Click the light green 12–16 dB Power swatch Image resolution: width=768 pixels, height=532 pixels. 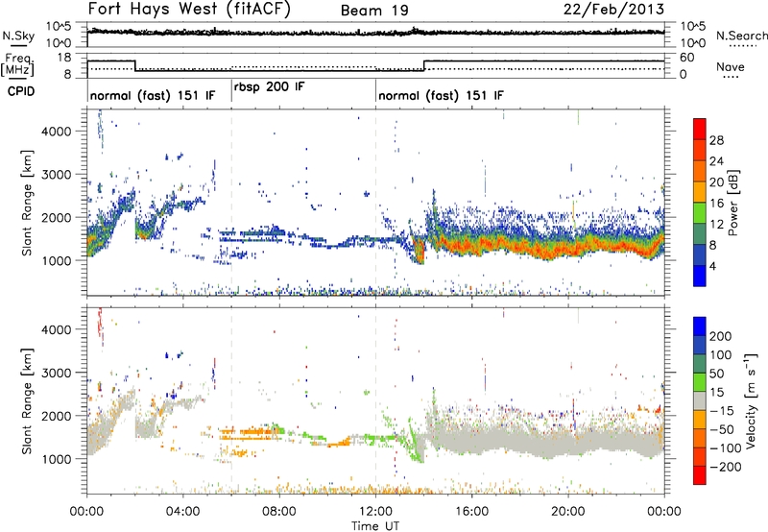(700, 213)
